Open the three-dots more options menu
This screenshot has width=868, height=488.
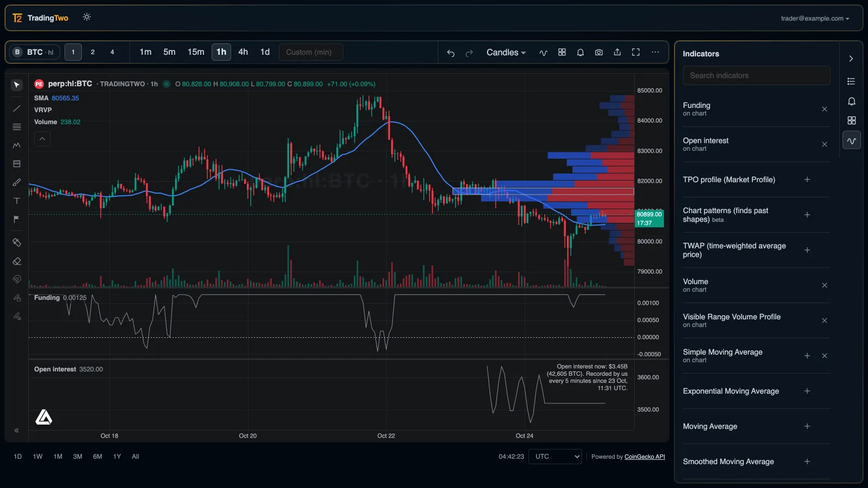pyautogui.click(x=655, y=53)
